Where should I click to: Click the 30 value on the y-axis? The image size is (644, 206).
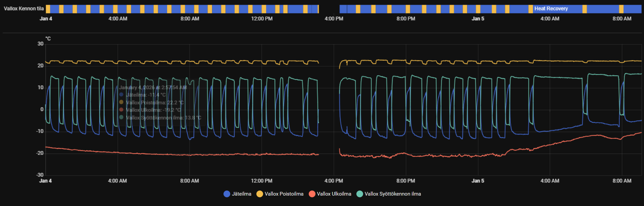click(41, 44)
